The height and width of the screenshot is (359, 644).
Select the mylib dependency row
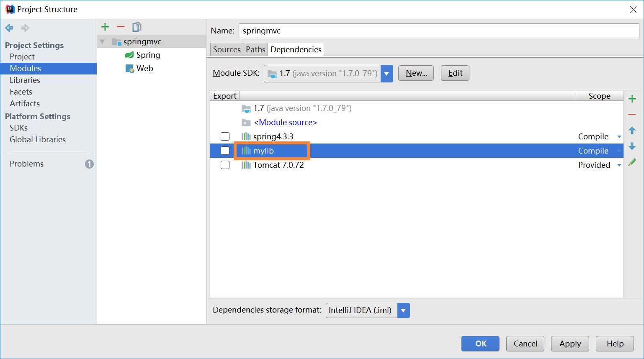(416, 151)
